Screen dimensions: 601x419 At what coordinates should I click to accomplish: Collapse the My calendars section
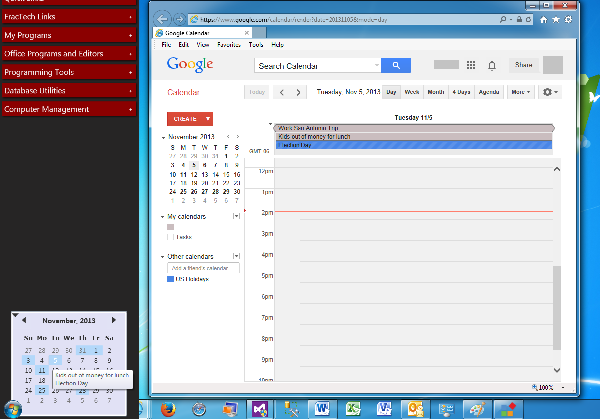[x=163, y=217]
